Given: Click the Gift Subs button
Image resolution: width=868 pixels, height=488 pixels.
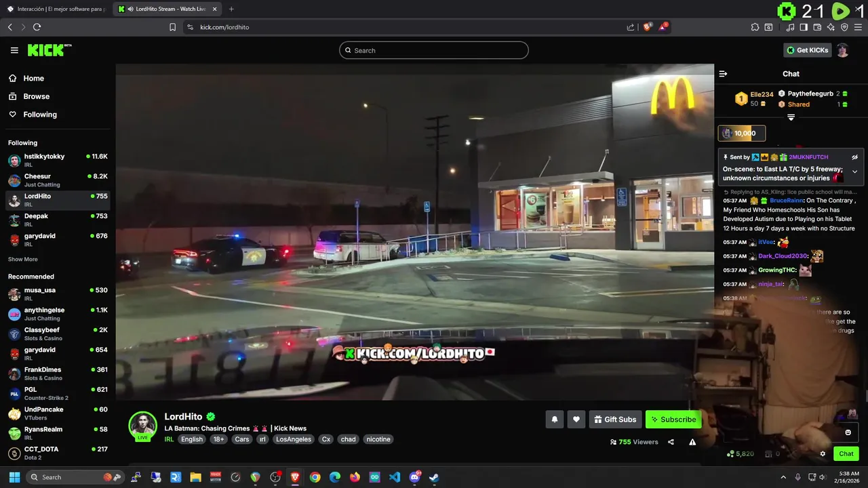Looking at the screenshot, I should pos(615,420).
